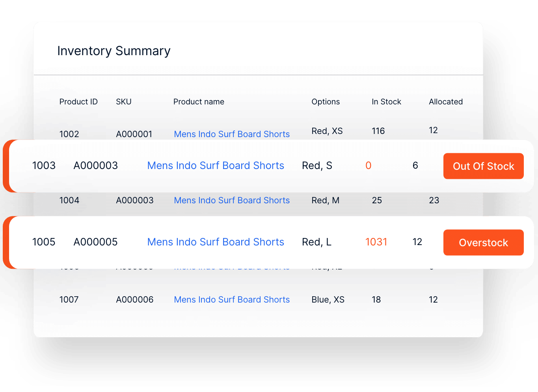This screenshot has height=392, width=538.
Task: Click product ID 1003
Action: click(44, 165)
